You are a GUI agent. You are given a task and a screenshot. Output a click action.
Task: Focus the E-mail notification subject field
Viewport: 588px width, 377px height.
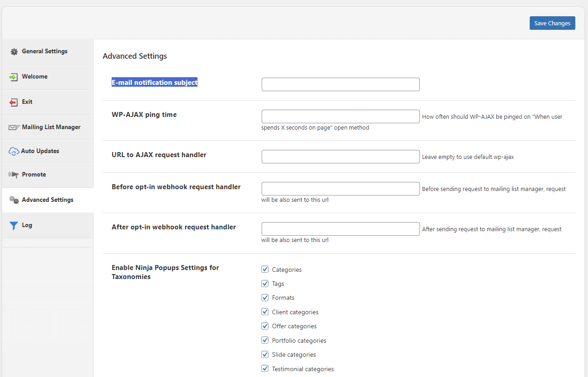click(x=340, y=84)
